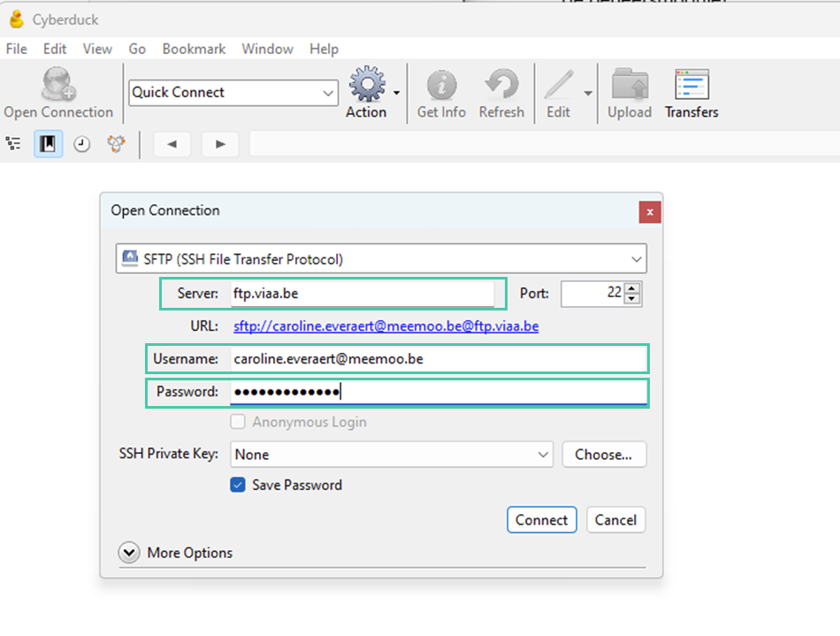Open the View menu
840x636 pixels.
coord(97,49)
